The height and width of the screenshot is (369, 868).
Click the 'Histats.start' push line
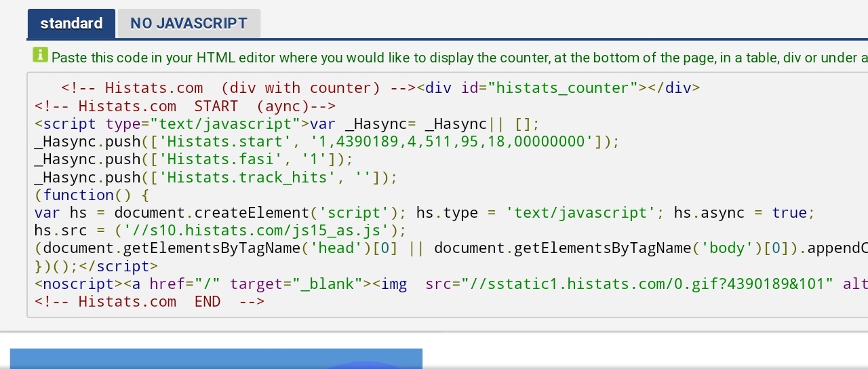[x=327, y=142]
